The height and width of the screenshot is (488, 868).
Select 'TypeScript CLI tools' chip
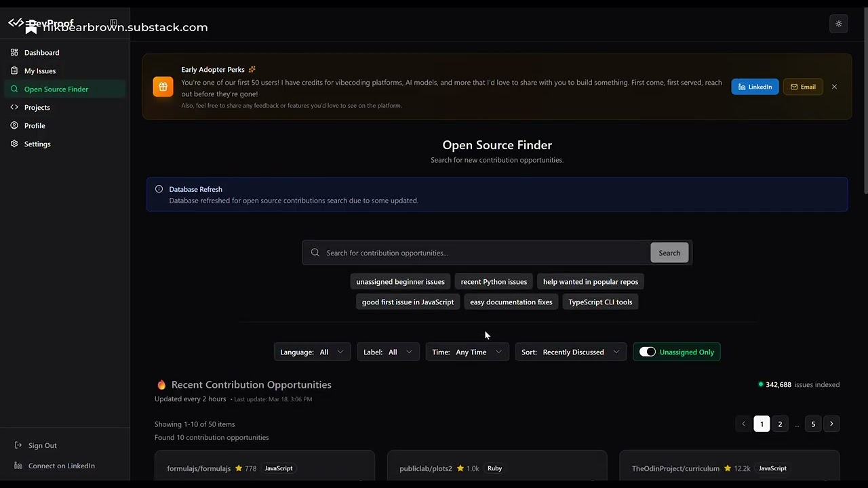click(600, 302)
